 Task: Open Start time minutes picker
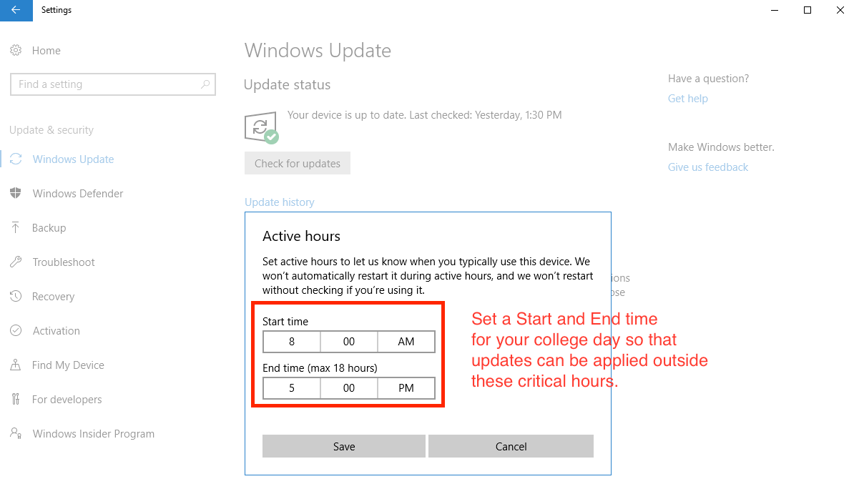(x=348, y=342)
